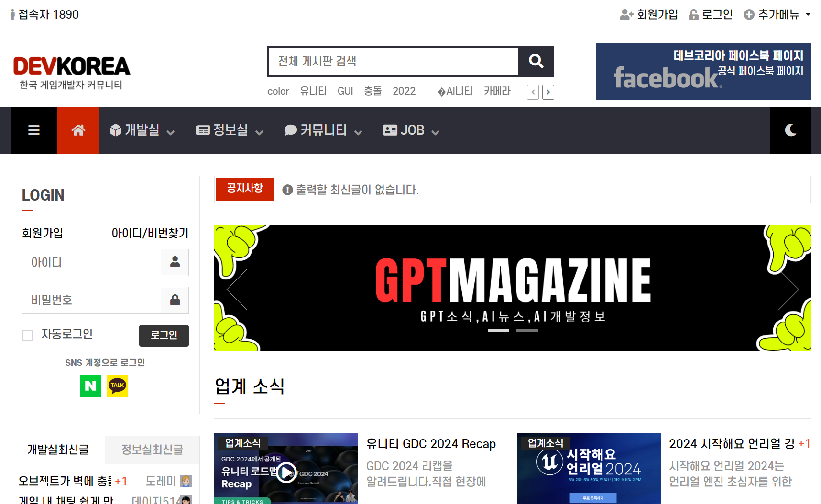
Task: Open the 회원가입 link in top bar
Action: [649, 14]
